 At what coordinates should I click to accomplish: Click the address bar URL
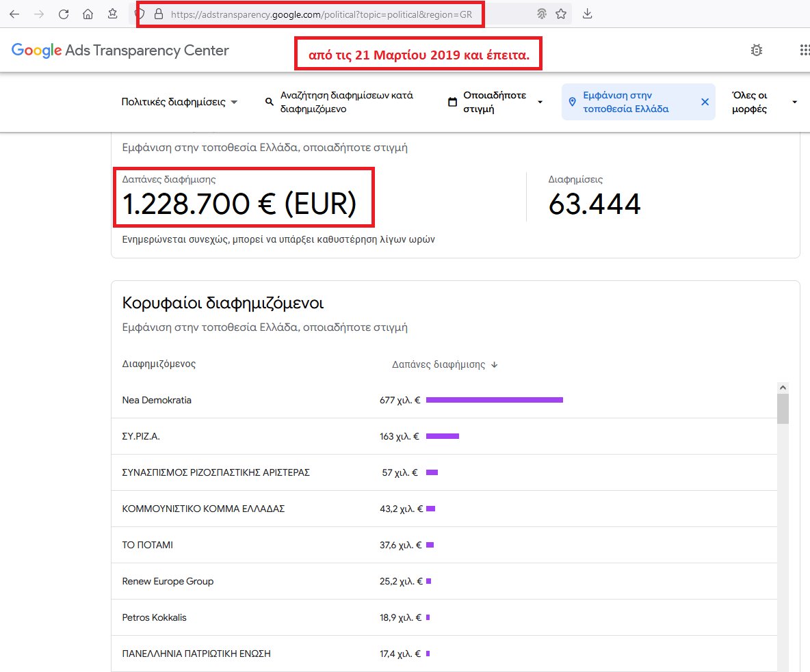322,14
